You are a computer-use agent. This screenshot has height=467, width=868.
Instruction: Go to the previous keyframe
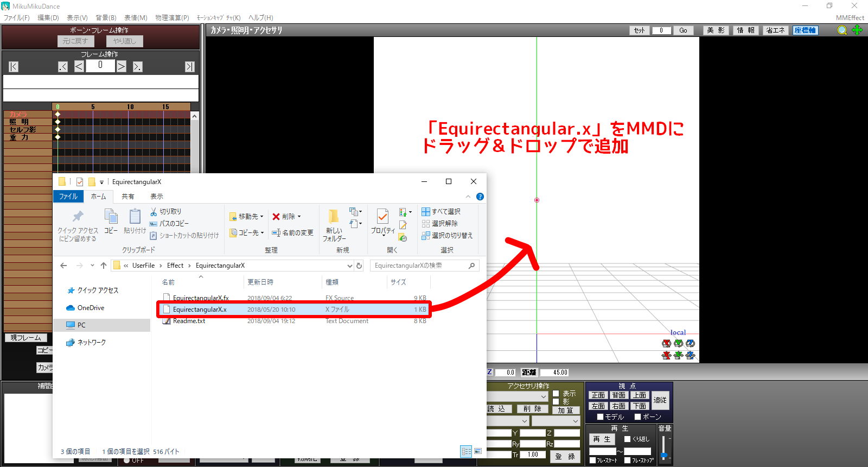click(x=63, y=67)
